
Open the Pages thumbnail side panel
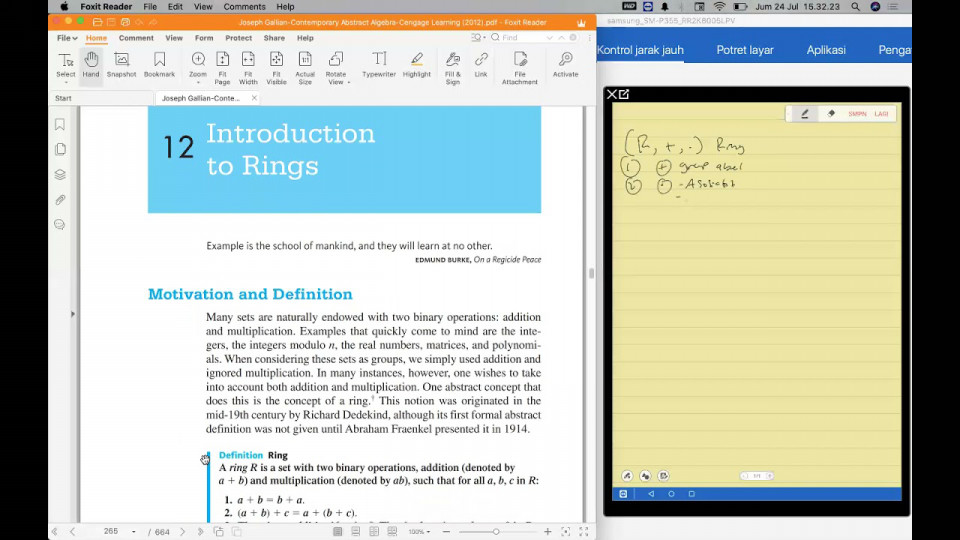60,149
